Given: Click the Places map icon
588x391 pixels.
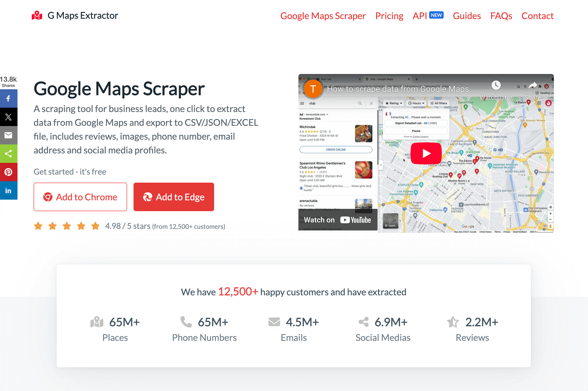Looking at the screenshot, I should (x=97, y=322).
